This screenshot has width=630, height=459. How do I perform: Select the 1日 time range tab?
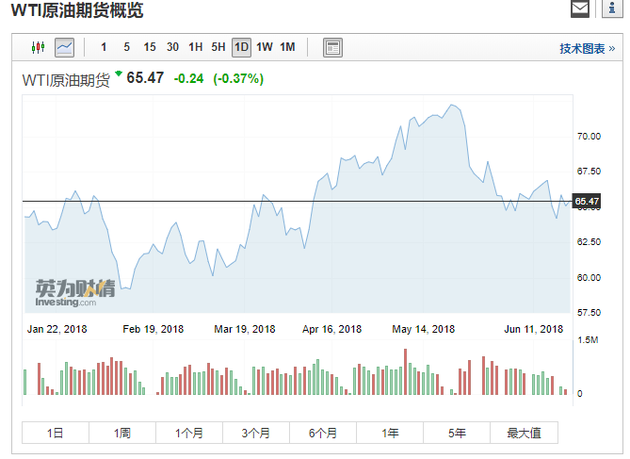(x=56, y=433)
